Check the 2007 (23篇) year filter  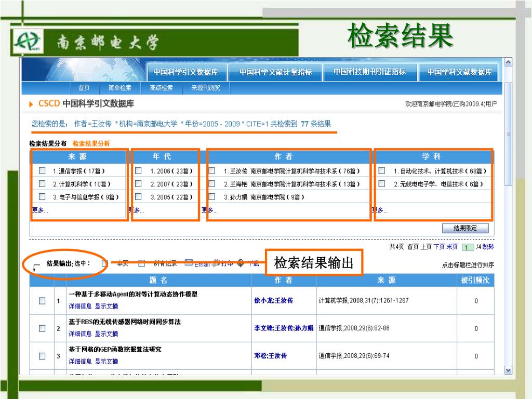(138, 183)
